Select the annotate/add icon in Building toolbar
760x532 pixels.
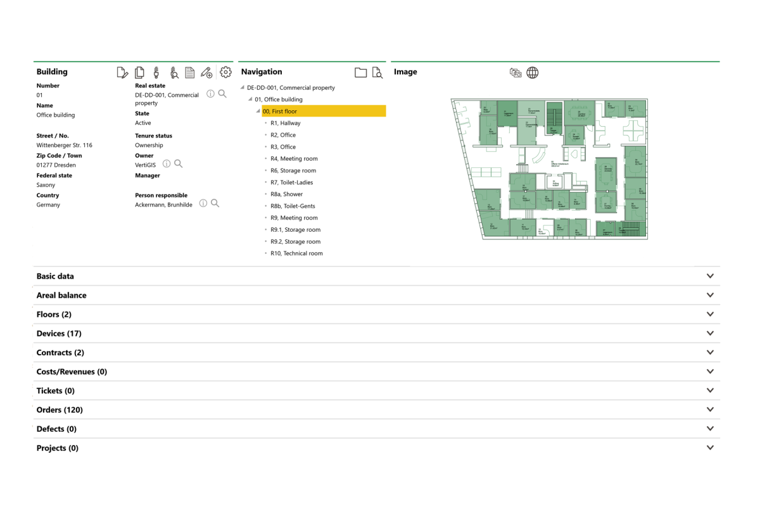(206, 72)
